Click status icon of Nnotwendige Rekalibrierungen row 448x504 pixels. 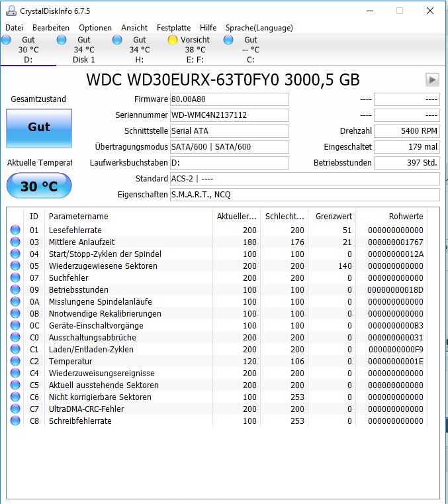pos(15,313)
